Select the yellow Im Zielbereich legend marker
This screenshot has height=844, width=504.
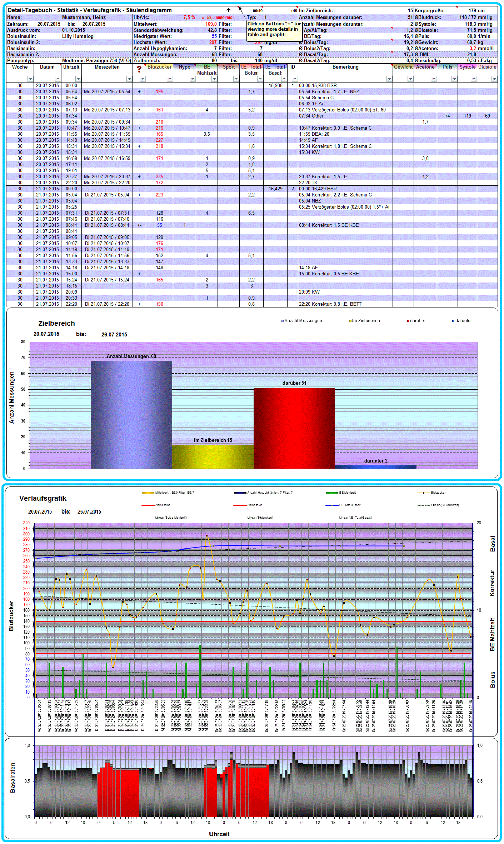pyautogui.click(x=350, y=321)
